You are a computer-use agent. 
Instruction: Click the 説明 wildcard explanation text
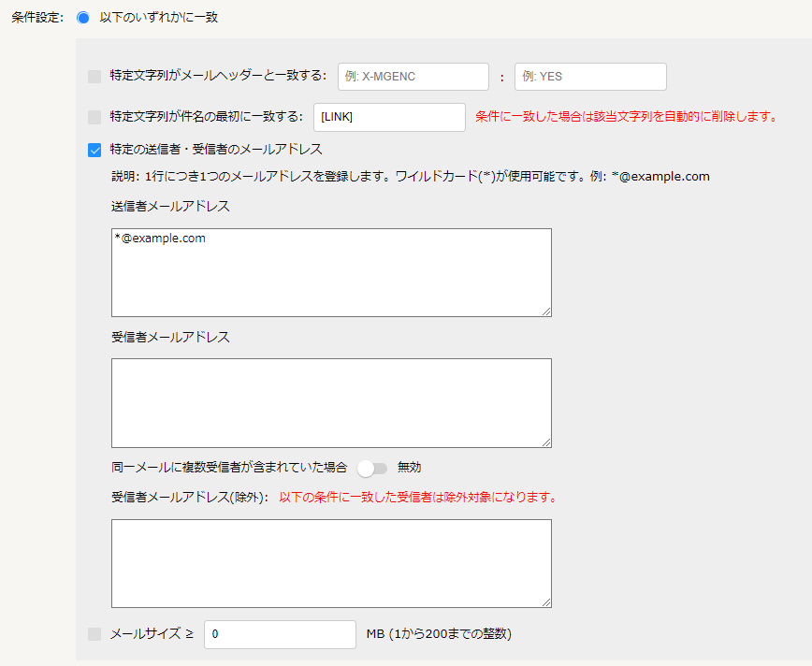pos(411,177)
